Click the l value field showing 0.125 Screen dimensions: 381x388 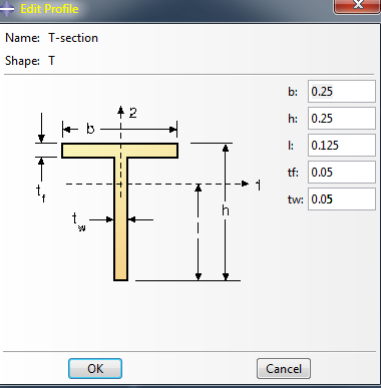click(x=342, y=145)
